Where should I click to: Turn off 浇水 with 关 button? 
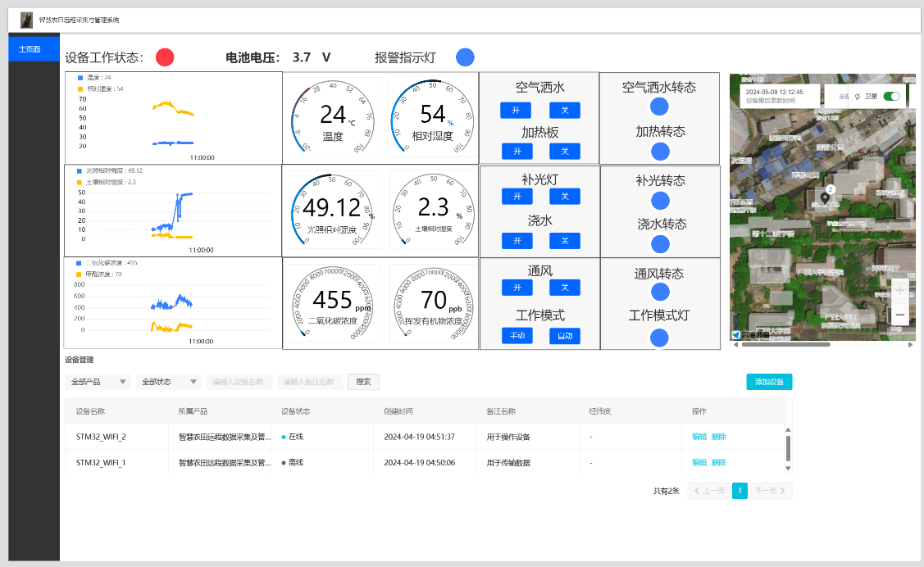[565, 241]
